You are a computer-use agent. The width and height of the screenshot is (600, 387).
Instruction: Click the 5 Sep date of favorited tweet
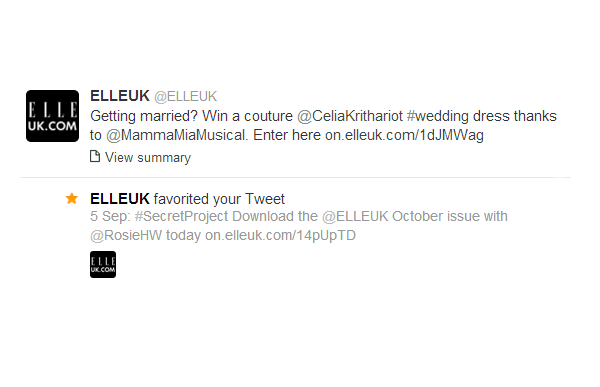pos(110,217)
